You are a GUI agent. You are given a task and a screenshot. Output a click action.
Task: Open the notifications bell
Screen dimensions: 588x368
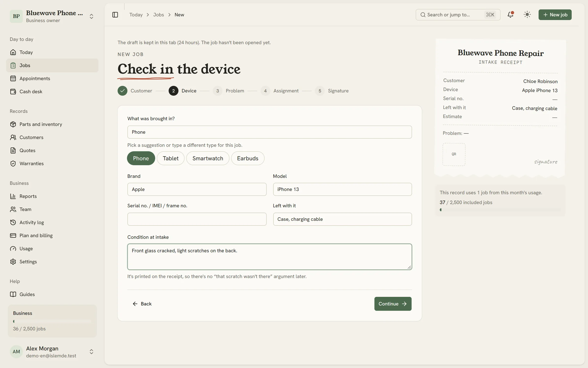[510, 15]
